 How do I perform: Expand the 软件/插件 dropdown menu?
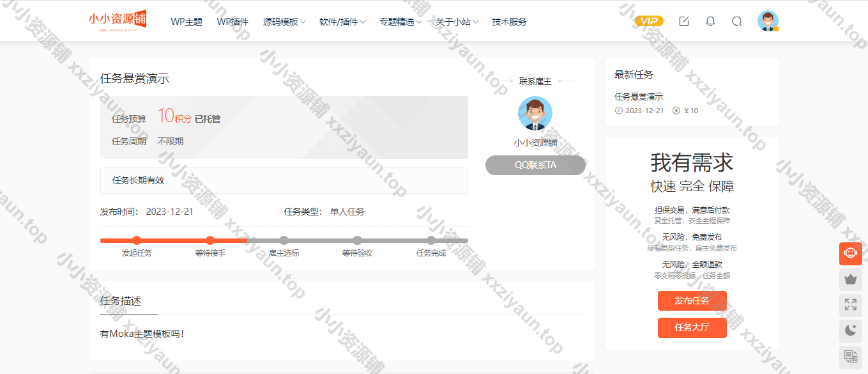coord(342,22)
